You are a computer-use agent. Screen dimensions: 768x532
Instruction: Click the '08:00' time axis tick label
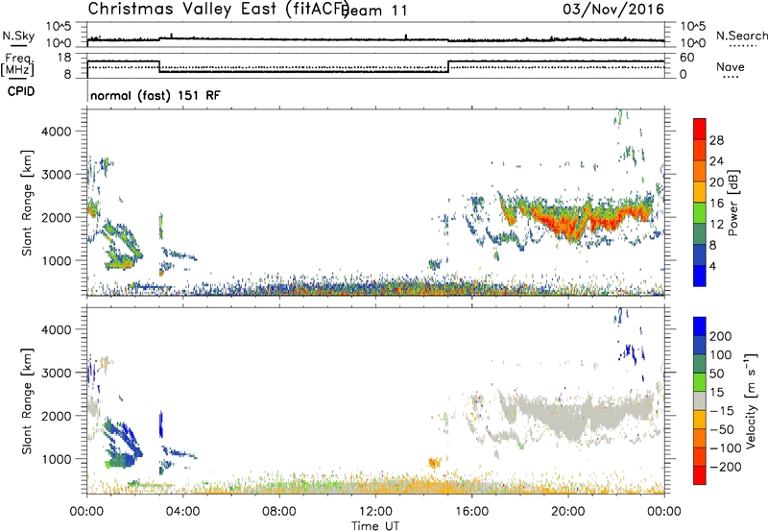tap(279, 512)
